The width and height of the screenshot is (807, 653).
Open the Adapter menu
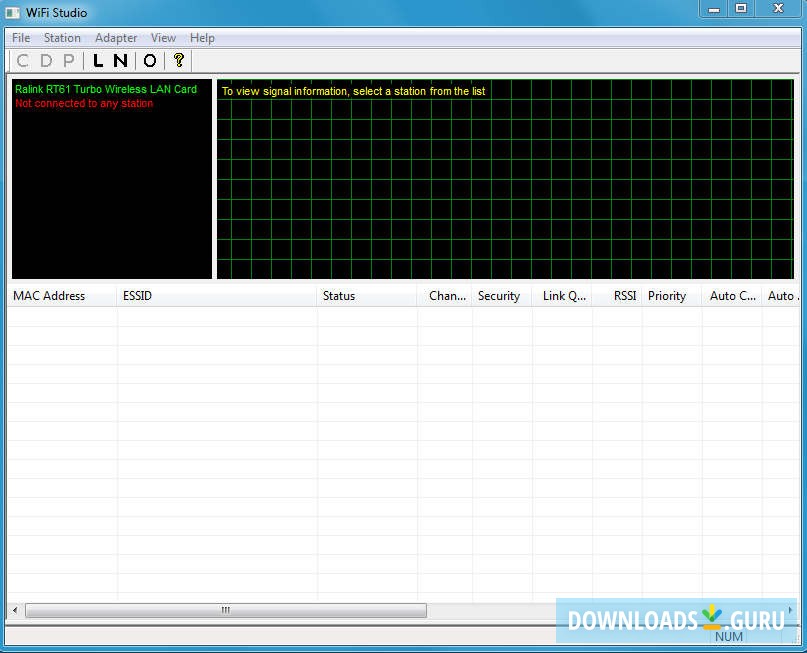pyautogui.click(x=116, y=38)
